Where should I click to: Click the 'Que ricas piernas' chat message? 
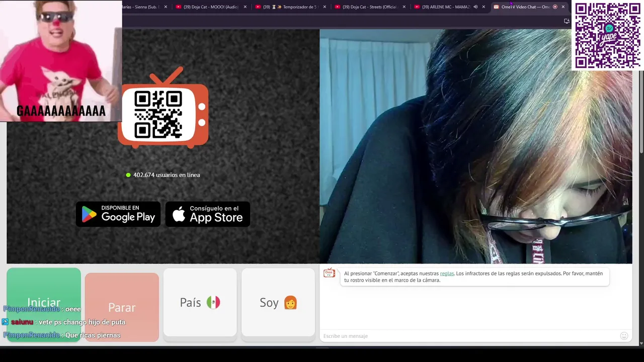point(62,335)
